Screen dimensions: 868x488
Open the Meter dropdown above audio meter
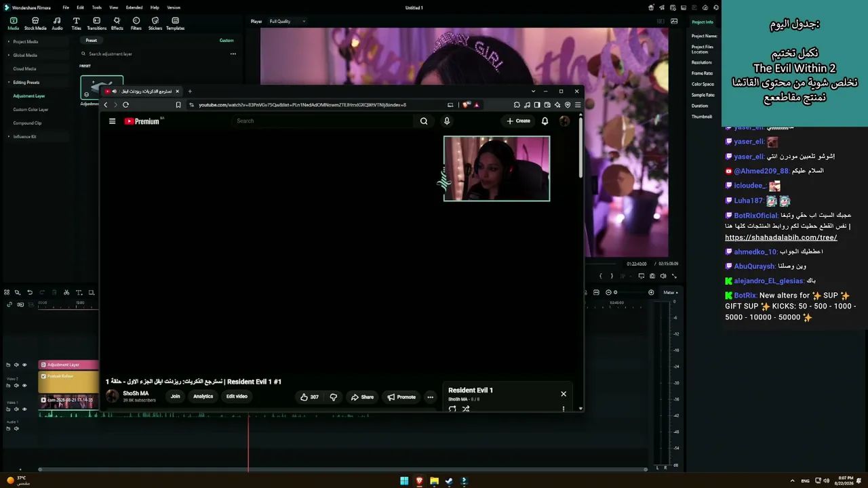(670, 293)
